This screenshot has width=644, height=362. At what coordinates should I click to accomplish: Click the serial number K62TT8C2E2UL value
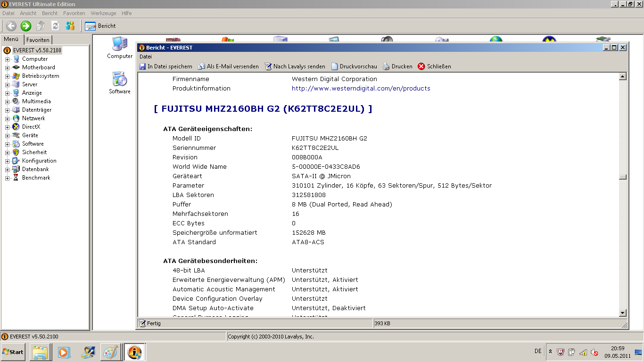pyautogui.click(x=315, y=148)
